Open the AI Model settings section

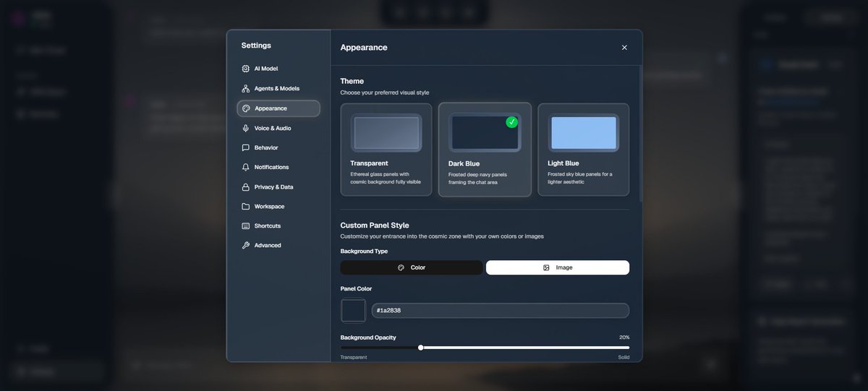point(278,69)
